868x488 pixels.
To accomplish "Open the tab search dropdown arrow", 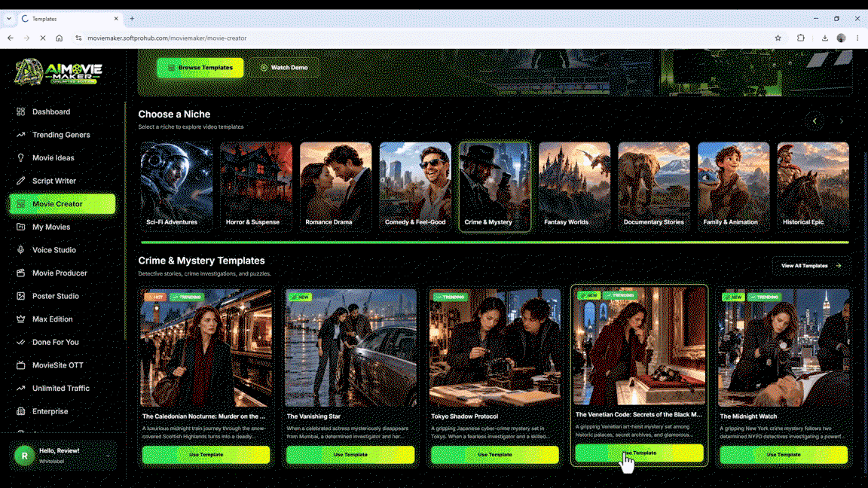I will [9, 18].
